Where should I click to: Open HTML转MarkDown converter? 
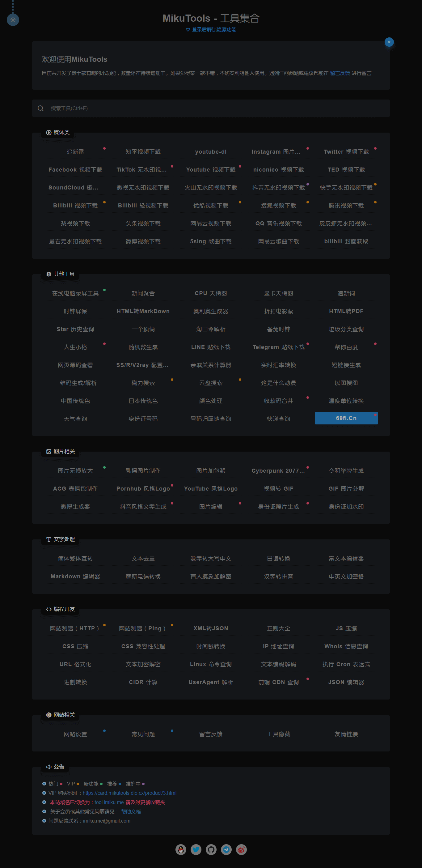(x=143, y=311)
